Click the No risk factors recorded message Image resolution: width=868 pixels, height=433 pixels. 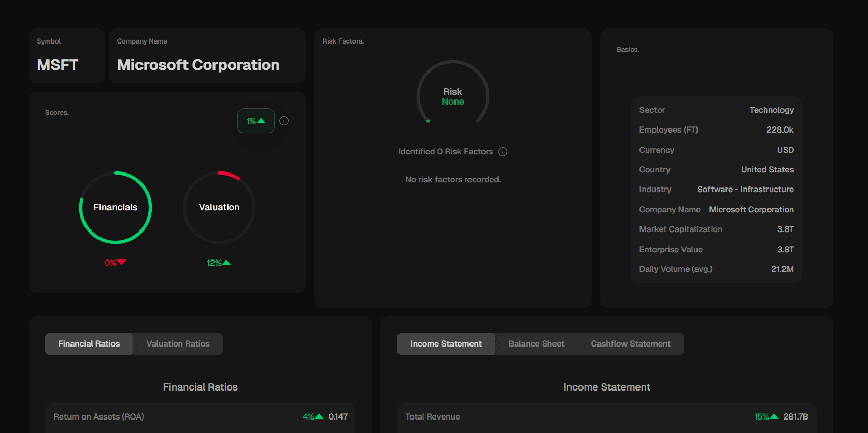453,180
